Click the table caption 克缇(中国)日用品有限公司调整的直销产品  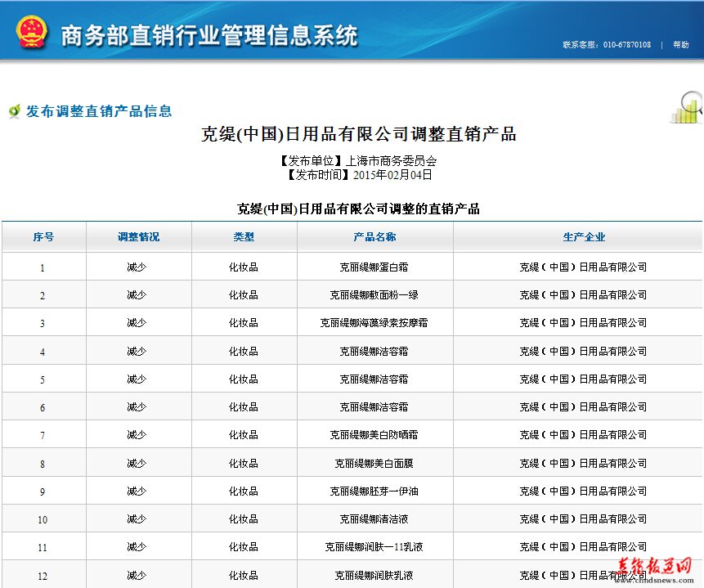(x=358, y=209)
